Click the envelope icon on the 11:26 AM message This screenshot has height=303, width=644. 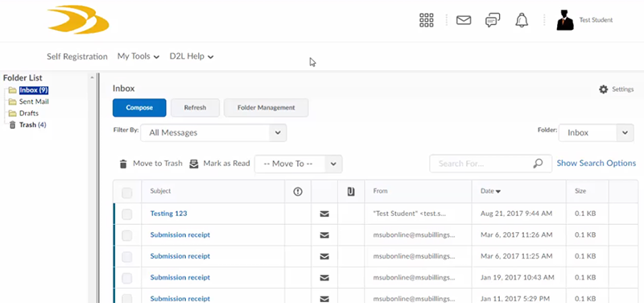pos(324,235)
